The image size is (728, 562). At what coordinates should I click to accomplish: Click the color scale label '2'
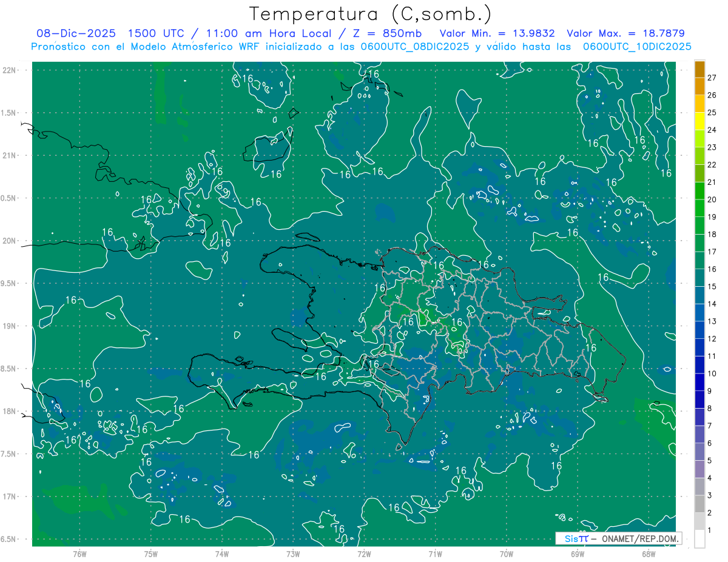tap(710, 513)
